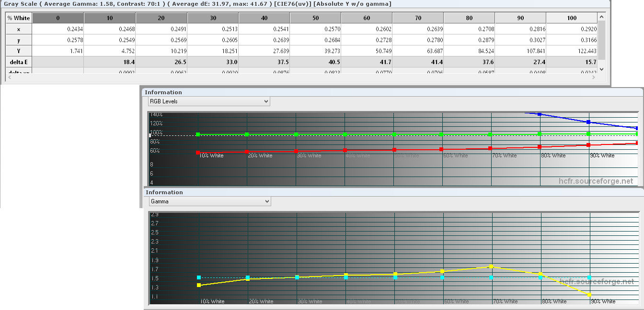This screenshot has width=644, height=310.
Task: Click the x value cell 0.2434
Action: coord(58,29)
